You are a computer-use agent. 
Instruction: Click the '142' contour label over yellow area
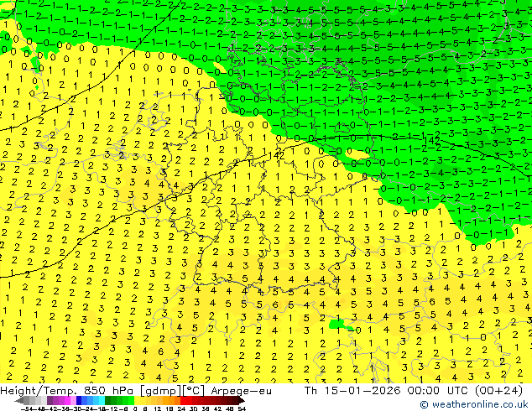coord(276,156)
